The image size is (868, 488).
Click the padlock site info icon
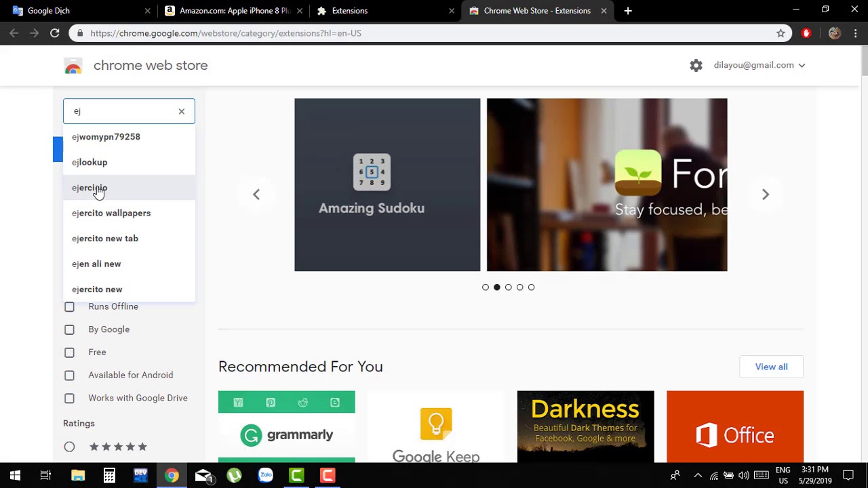coord(81,33)
